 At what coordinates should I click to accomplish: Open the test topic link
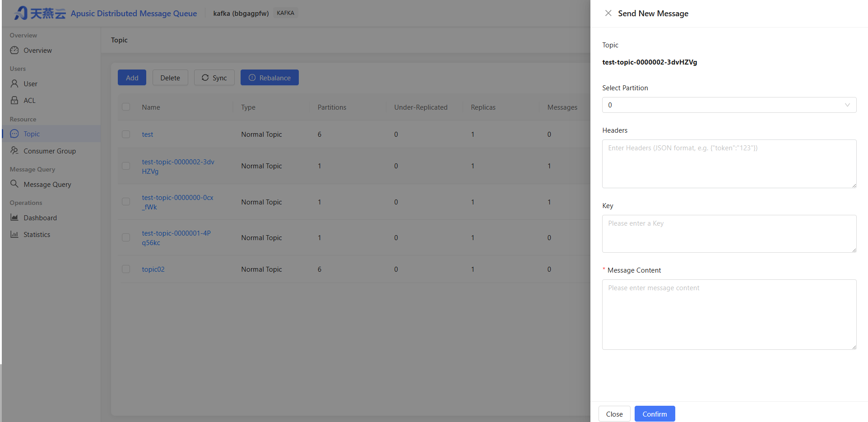(147, 134)
